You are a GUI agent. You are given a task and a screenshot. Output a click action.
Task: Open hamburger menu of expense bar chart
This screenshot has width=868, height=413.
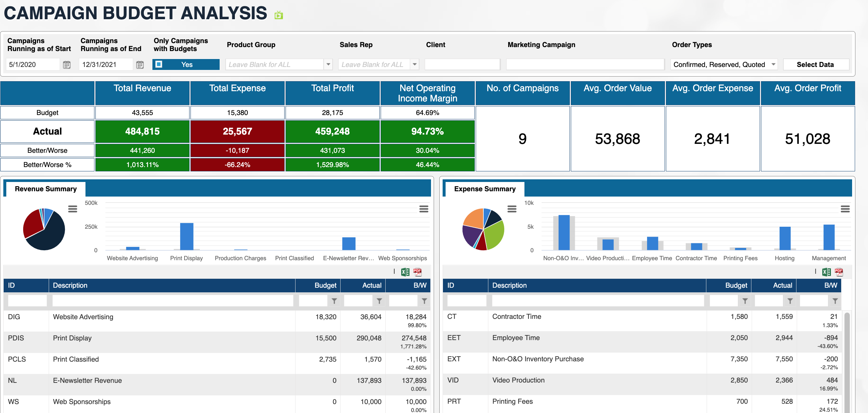[x=845, y=209]
